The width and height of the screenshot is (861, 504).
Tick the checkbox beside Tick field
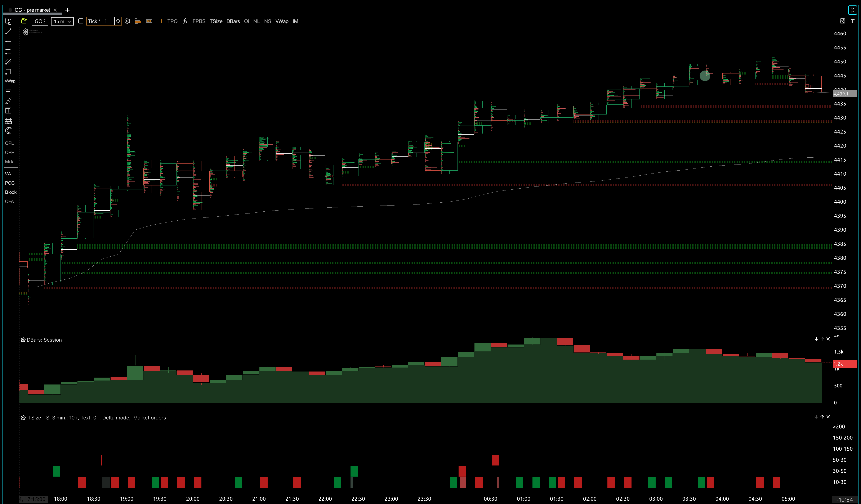[x=81, y=21]
